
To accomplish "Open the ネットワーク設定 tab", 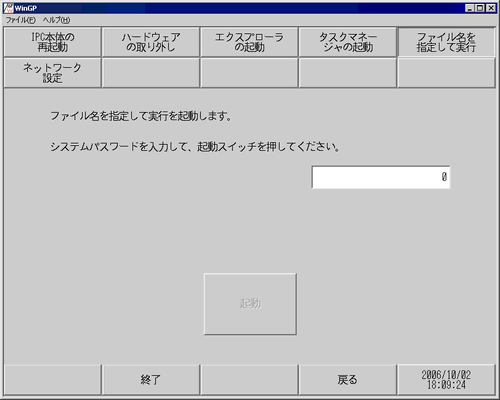I will tap(52, 73).
